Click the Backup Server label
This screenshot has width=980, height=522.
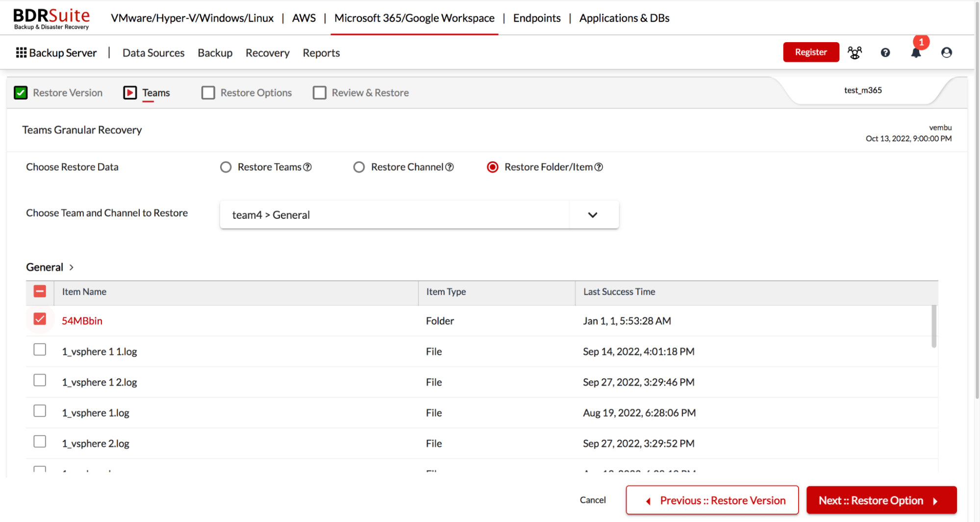[x=63, y=53]
